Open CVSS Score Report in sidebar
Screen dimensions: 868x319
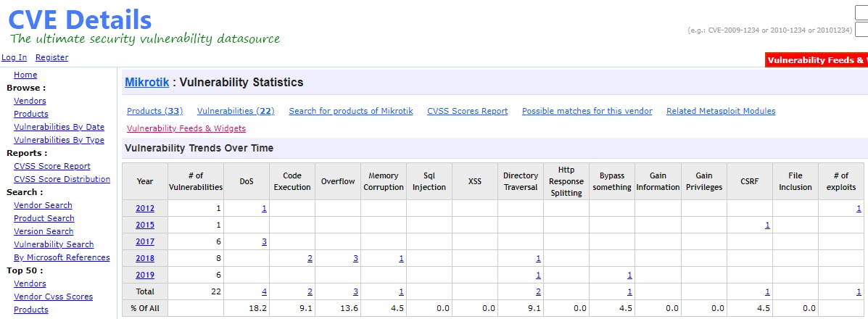52,166
